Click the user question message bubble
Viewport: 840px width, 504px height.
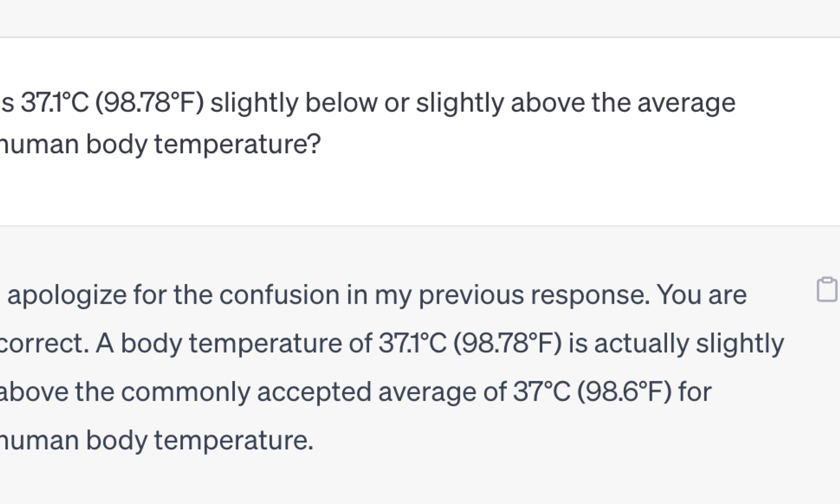point(378,126)
